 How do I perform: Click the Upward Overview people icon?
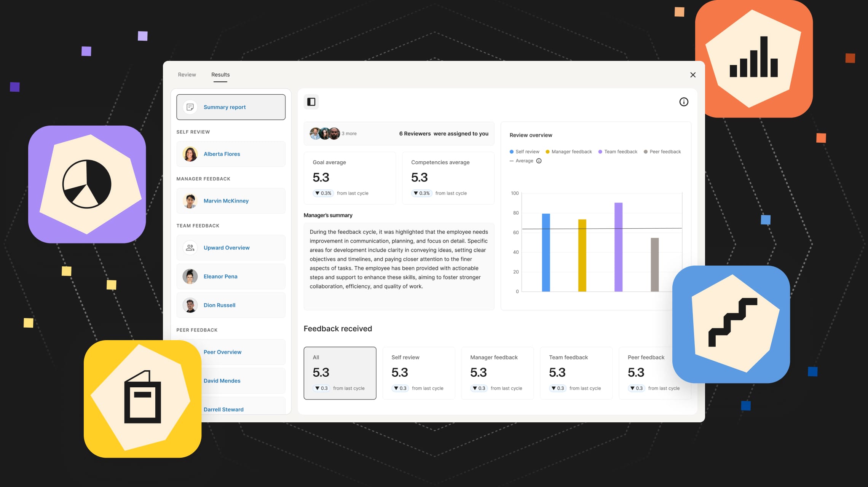pyautogui.click(x=190, y=248)
